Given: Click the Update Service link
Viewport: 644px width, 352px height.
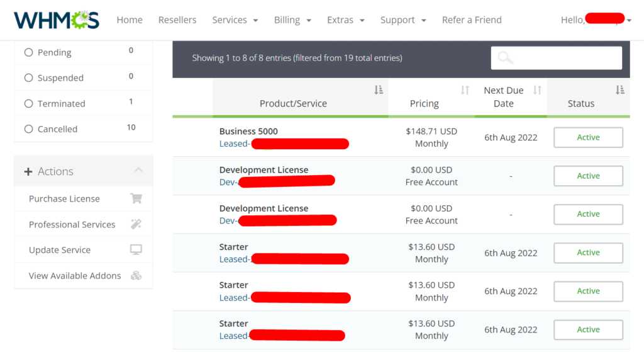Looking at the screenshot, I should coord(60,250).
